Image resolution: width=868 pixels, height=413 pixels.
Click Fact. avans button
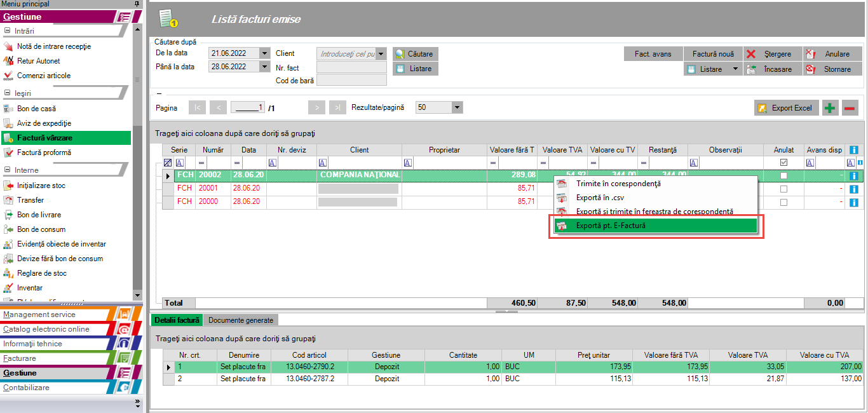[653, 54]
